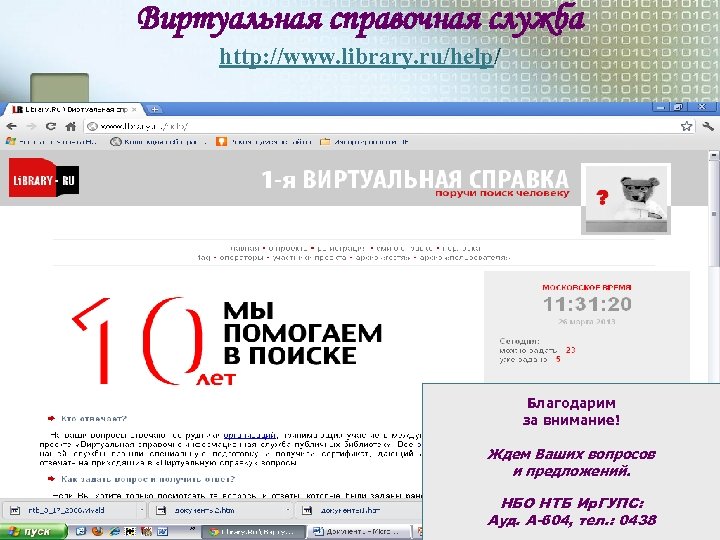Open the 'организаций' hyperlink in paragraph

point(250,435)
